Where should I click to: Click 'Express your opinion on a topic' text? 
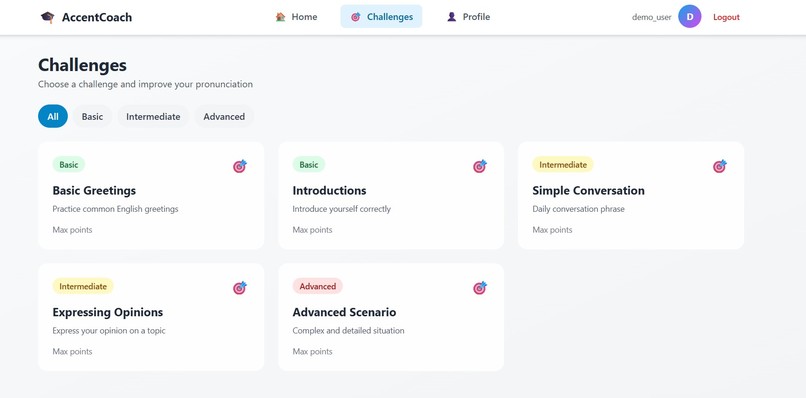coord(109,331)
